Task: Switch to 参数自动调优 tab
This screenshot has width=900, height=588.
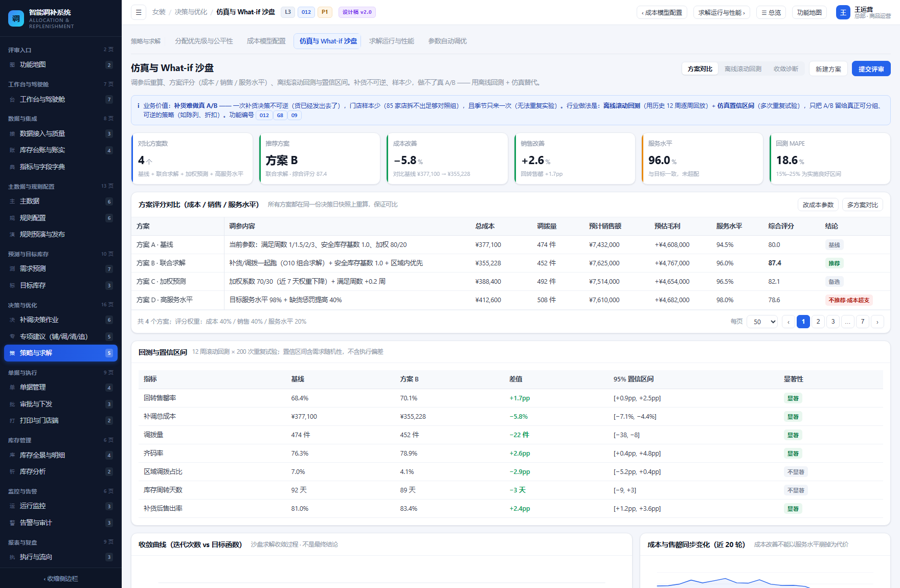Action: click(447, 41)
